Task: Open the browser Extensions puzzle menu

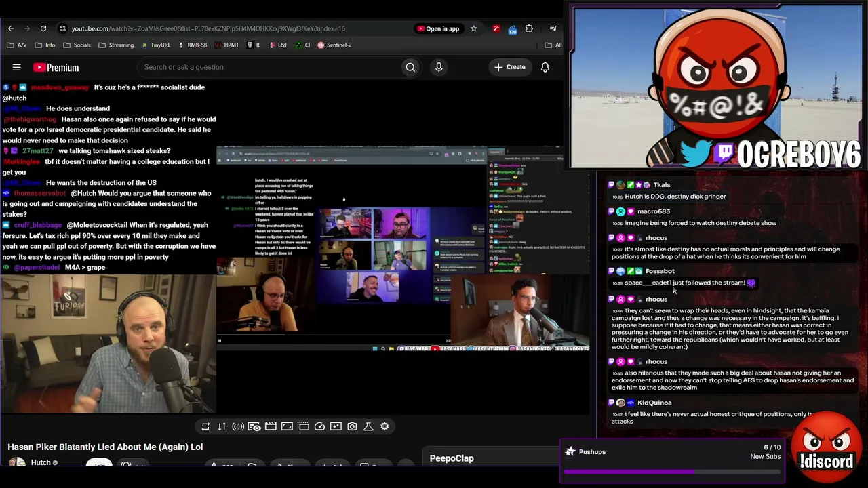Action: coord(529,28)
